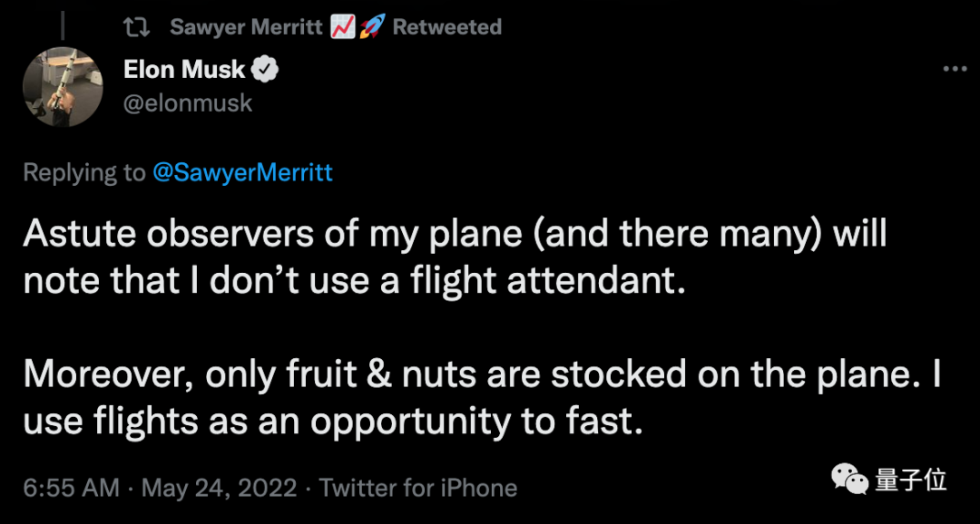Screen dimensions: 980x524
Task: Open the three-dot more options menu
Action: pyautogui.click(x=955, y=70)
